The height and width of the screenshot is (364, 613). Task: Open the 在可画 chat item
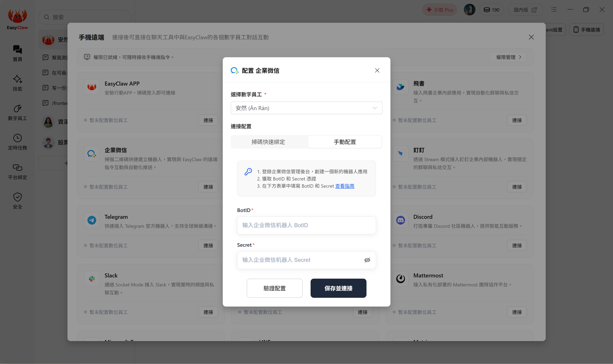click(55, 73)
